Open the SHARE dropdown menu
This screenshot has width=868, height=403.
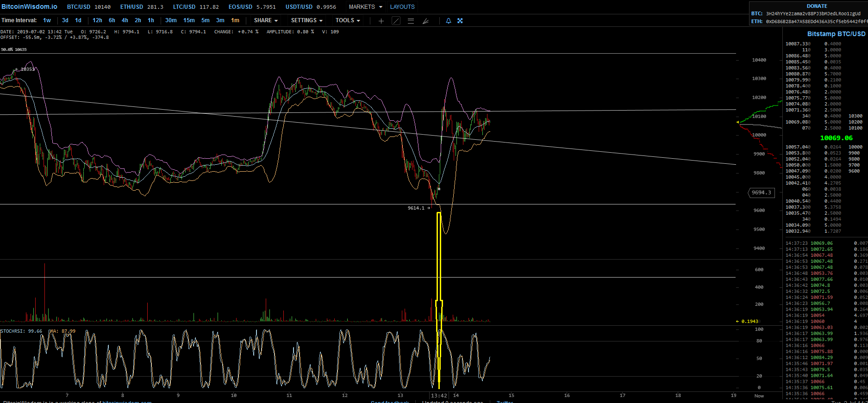click(x=266, y=20)
